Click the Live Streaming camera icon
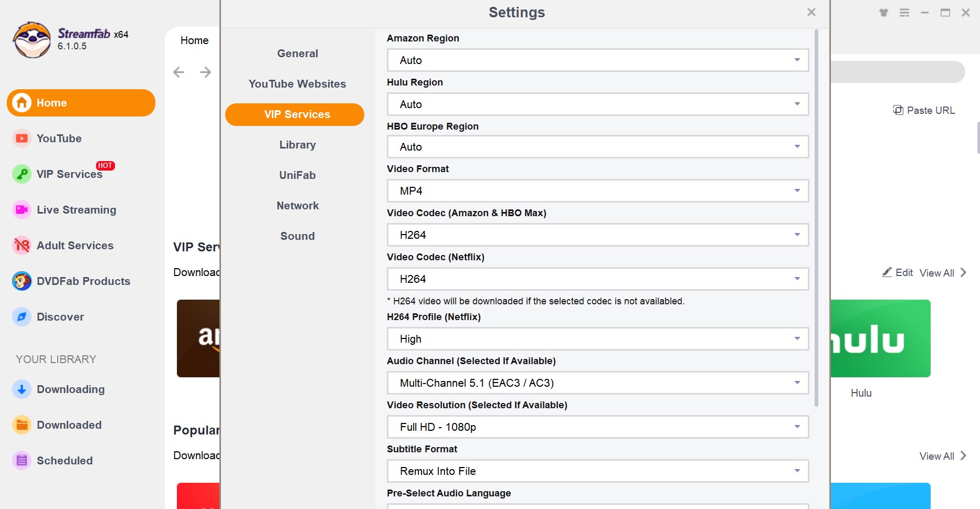This screenshot has height=509, width=980. point(22,210)
